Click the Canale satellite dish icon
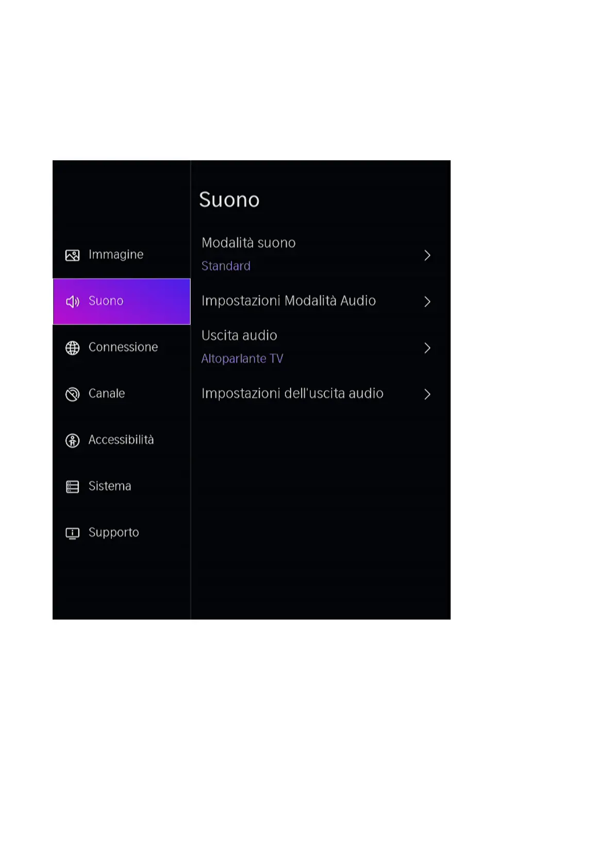614x868 pixels. click(72, 394)
